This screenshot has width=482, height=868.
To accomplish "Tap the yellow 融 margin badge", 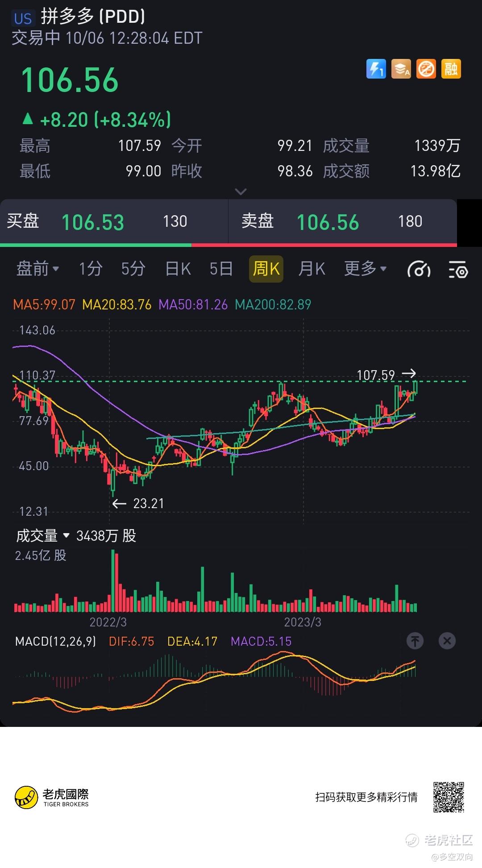I will coord(451,69).
